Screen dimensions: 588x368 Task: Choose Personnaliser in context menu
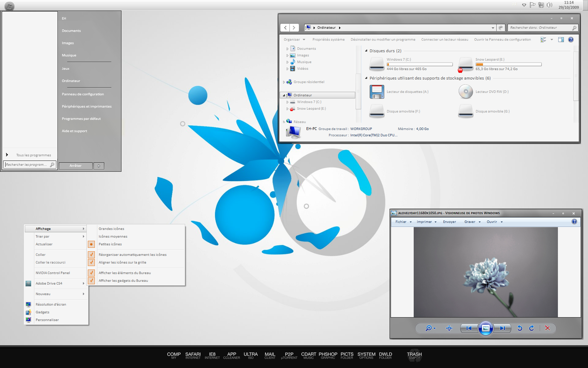coord(56,320)
